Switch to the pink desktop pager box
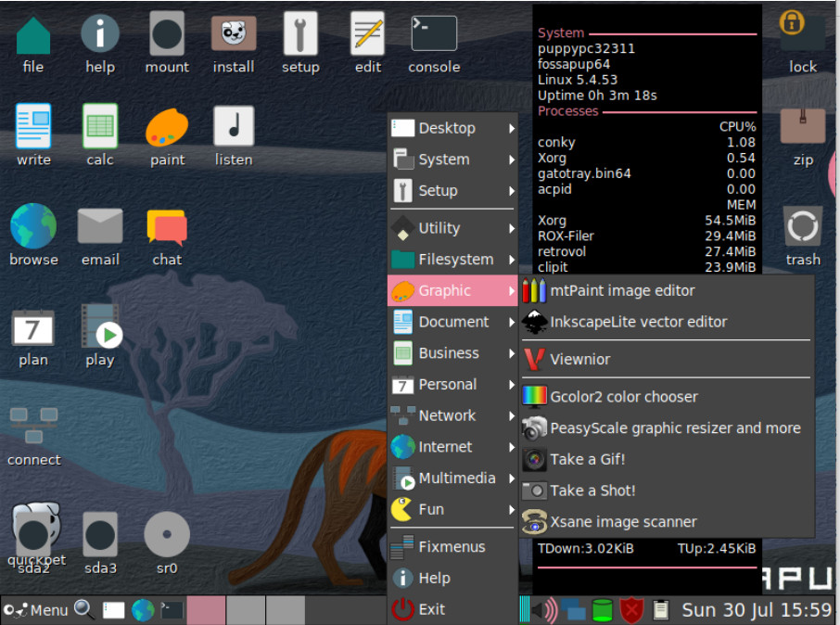840x625 pixels. pos(206,610)
